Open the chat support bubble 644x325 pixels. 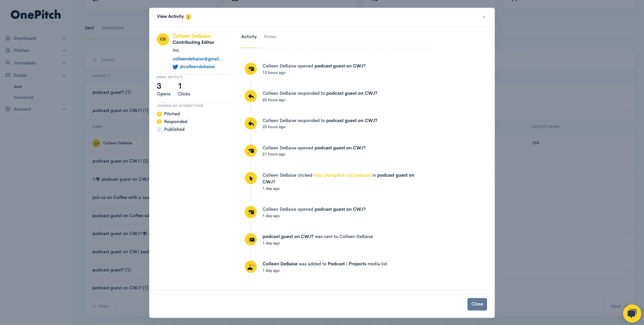pos(632,314)
